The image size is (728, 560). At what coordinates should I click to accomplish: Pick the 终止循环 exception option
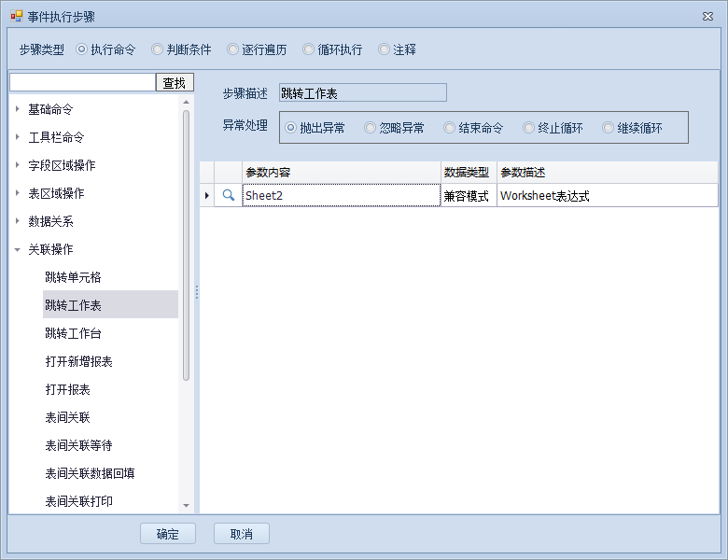pyautogui.click(x=553, y=128)
